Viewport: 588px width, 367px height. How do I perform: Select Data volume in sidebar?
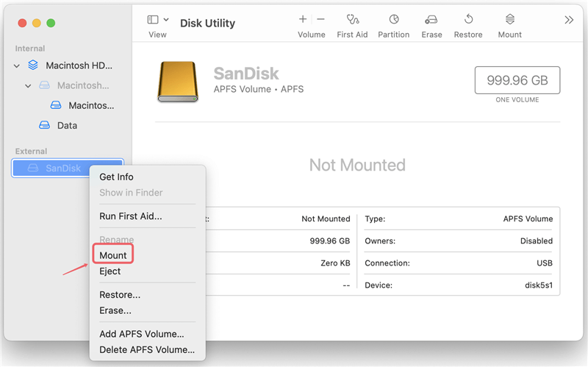[x=67, y=125]
